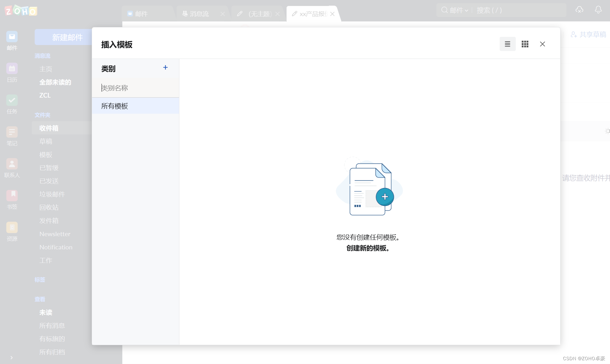Switch to grid view in template dialog
Screen dimensions: 610x364
coord(525,44)
